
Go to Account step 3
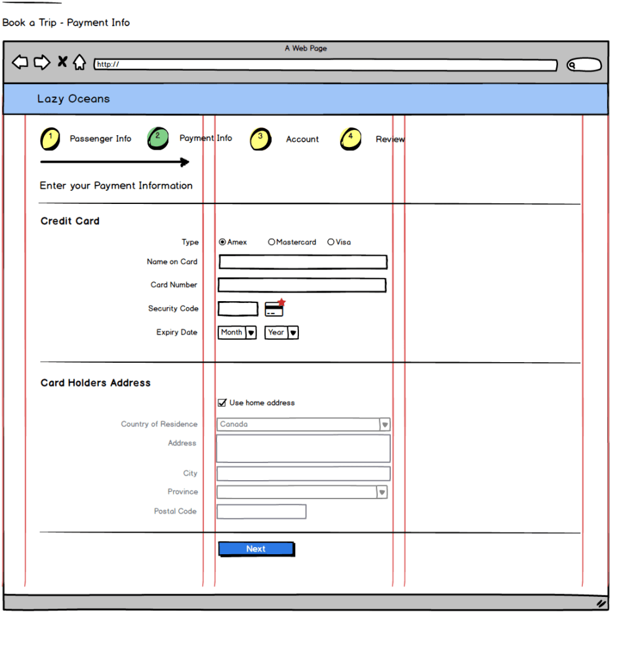click(x=261, y=139)
